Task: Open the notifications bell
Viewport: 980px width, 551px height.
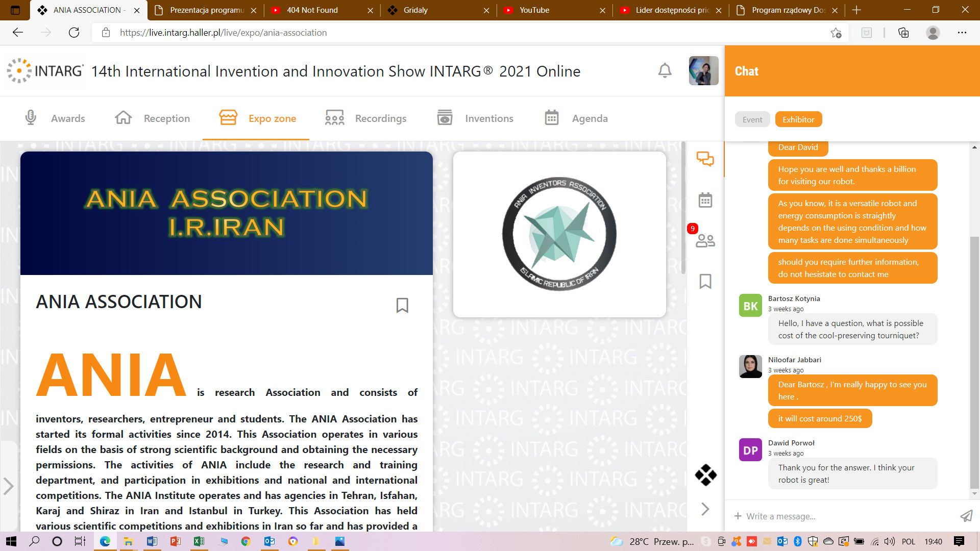Action: pos(665,70)
